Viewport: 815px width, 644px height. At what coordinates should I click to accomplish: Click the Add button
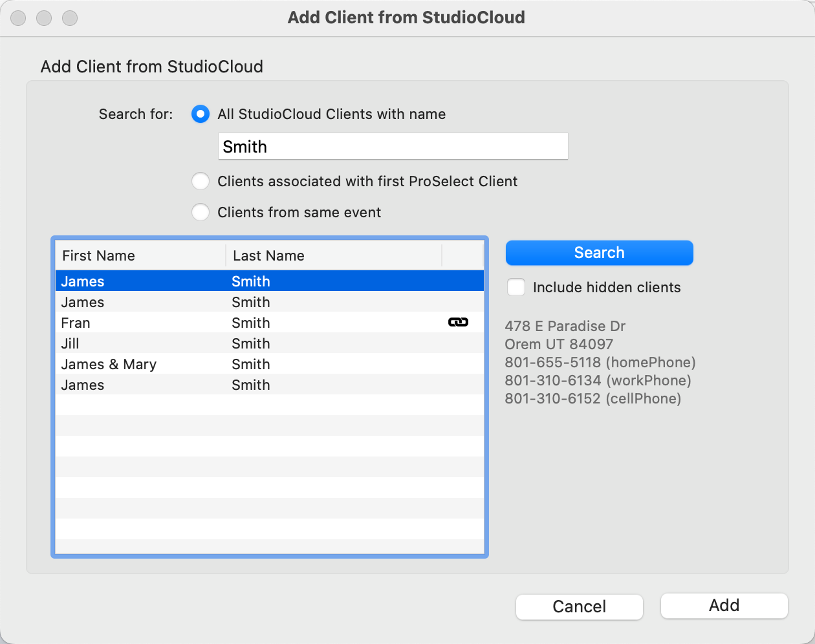click(x=724, y=606)
